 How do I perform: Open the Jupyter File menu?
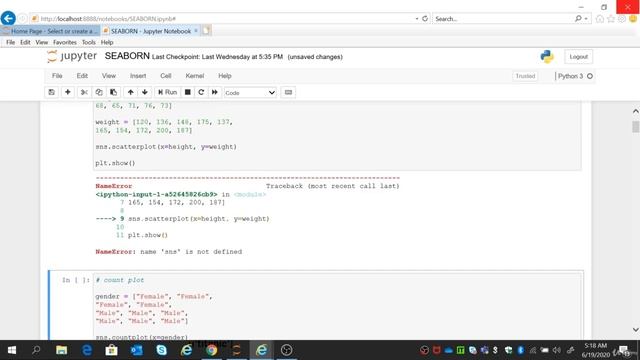57,76
